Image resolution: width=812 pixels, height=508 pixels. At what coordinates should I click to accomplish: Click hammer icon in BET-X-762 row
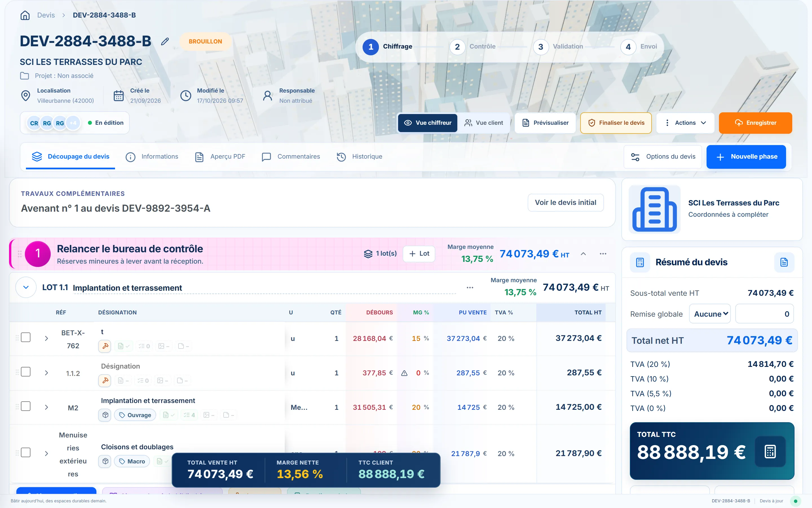click(105, 346)
